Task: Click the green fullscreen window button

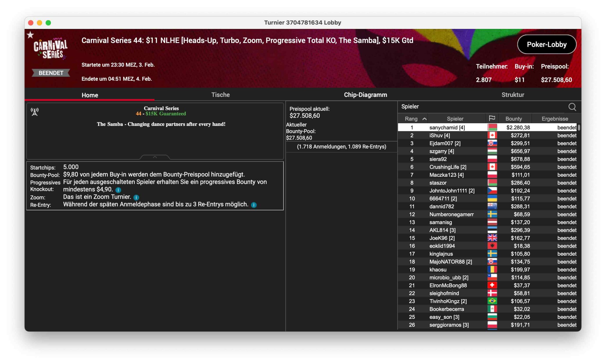Action: (x=48, y=23)
